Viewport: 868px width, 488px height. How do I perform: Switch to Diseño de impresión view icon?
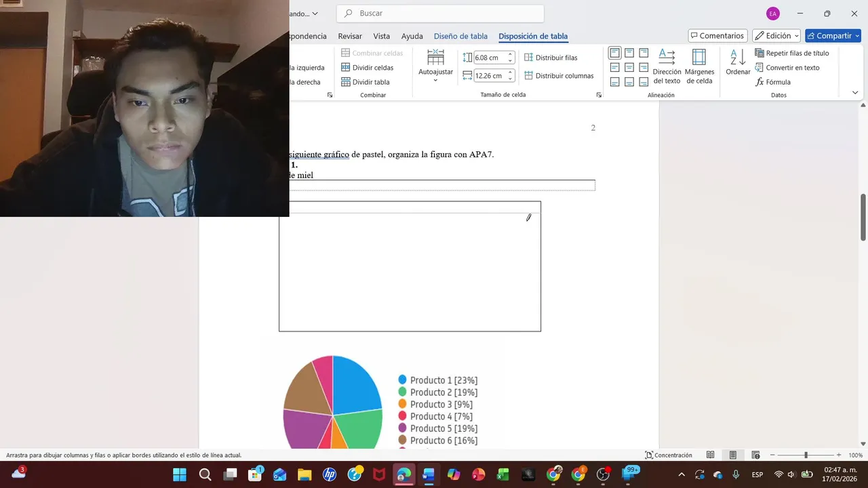(x=733, y=455)
